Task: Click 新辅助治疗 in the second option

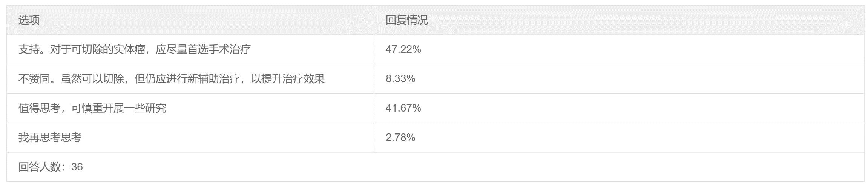Action: coord(214,79)
